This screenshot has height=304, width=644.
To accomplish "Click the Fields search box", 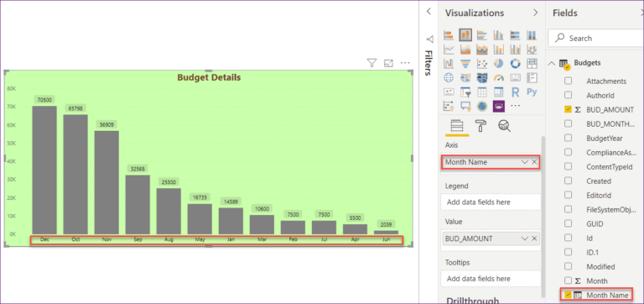I will coord(596,39).
